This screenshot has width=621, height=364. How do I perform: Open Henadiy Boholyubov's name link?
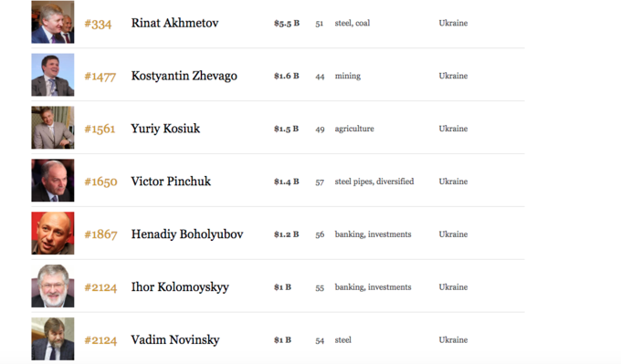pyautogui.click(x=187, y=234)
